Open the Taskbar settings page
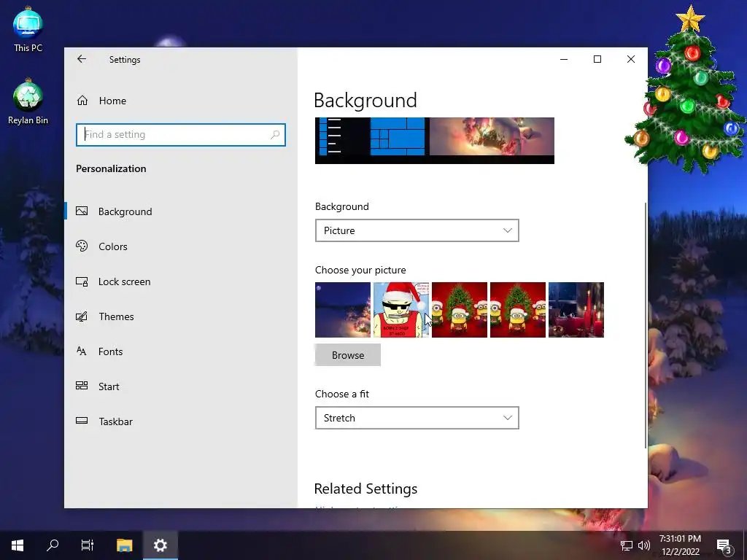The height and width of the screenshot is (560, 747). [181, 421]
